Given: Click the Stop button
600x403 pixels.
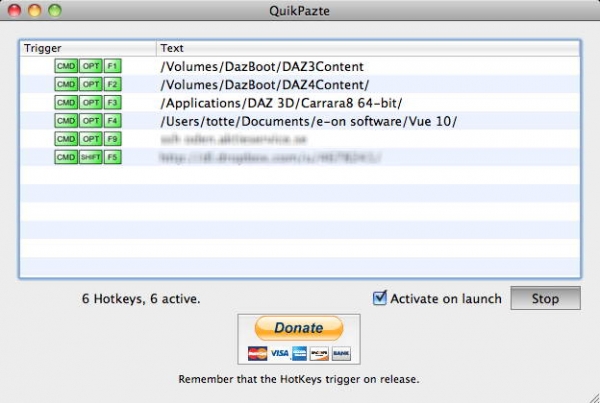Looking at the screenshot, I should click(x=545, y=298).
